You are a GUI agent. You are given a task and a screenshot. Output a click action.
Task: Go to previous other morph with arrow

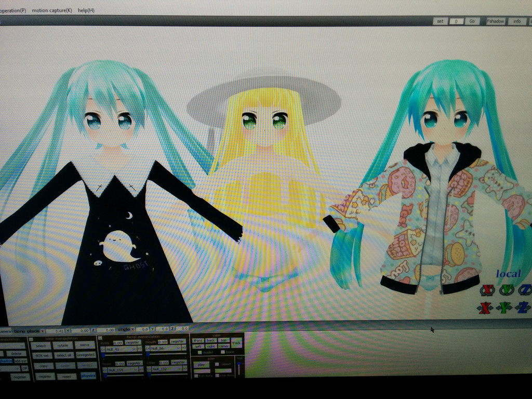pos(149,369)
